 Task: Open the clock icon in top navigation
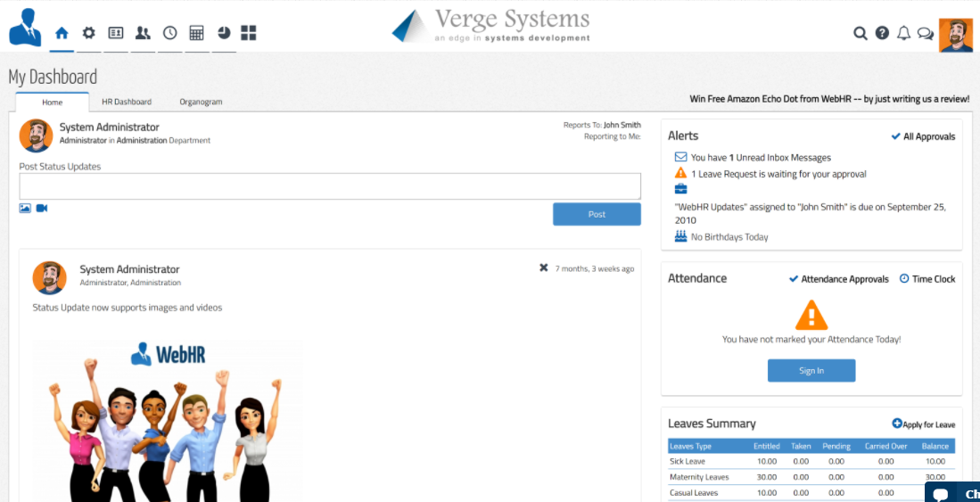pos(170,33)
